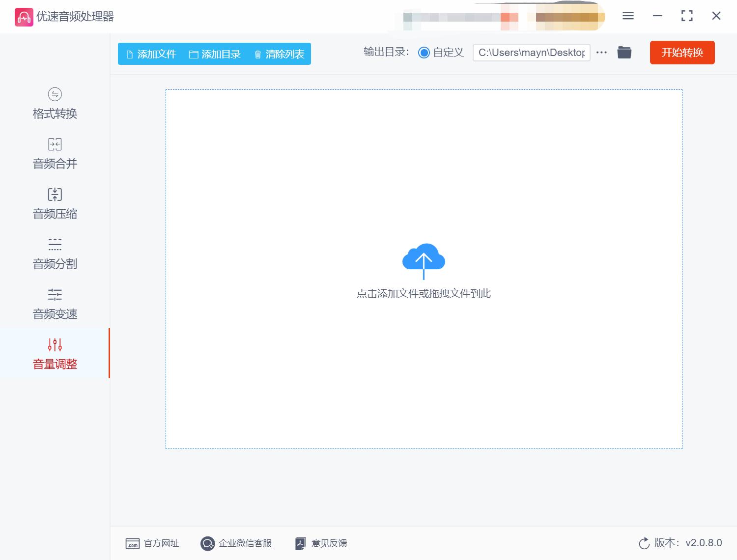The image size is (737, 560).
Task: Click the refresh icon beside the version number
Action: click(x=644, y=543)
